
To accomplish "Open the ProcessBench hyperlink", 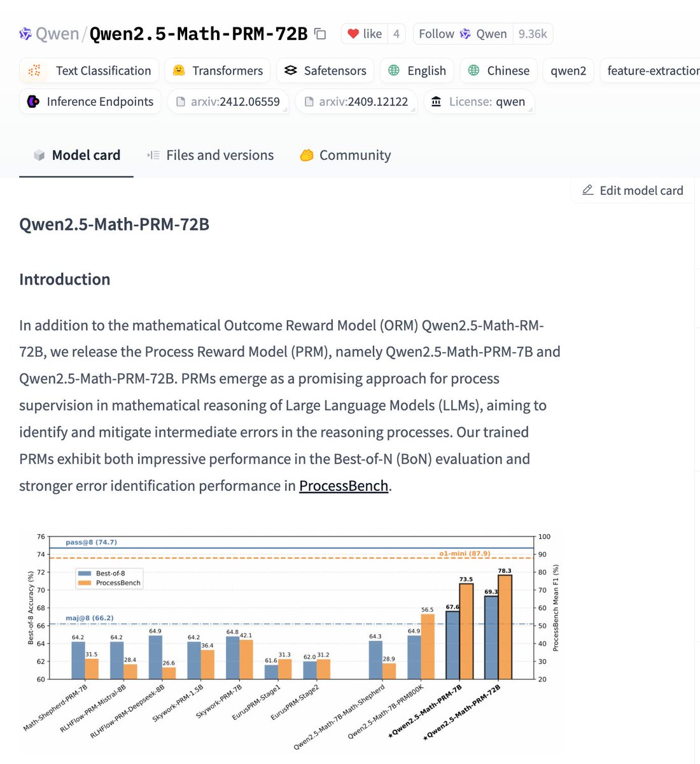I will tap(344, 486).
